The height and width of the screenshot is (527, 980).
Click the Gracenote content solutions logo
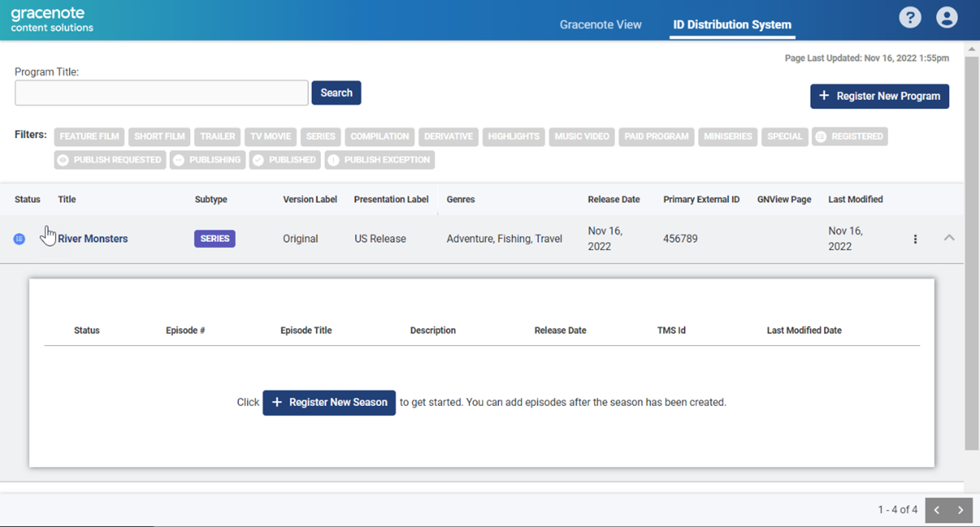(x=52, y=20)
